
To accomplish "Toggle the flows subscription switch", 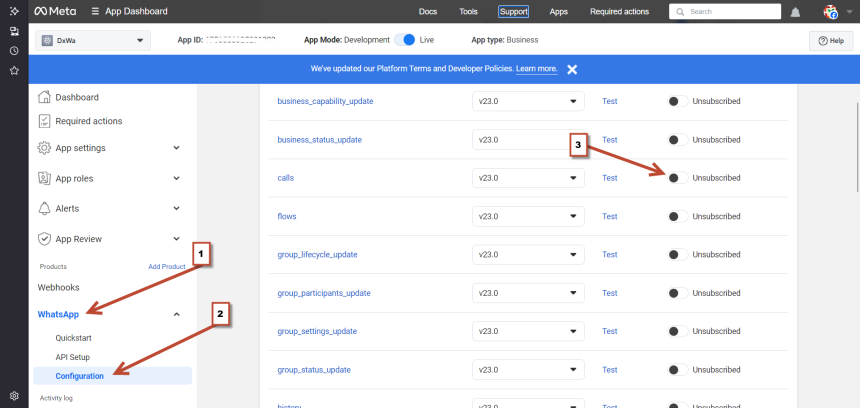I will 677,216.
